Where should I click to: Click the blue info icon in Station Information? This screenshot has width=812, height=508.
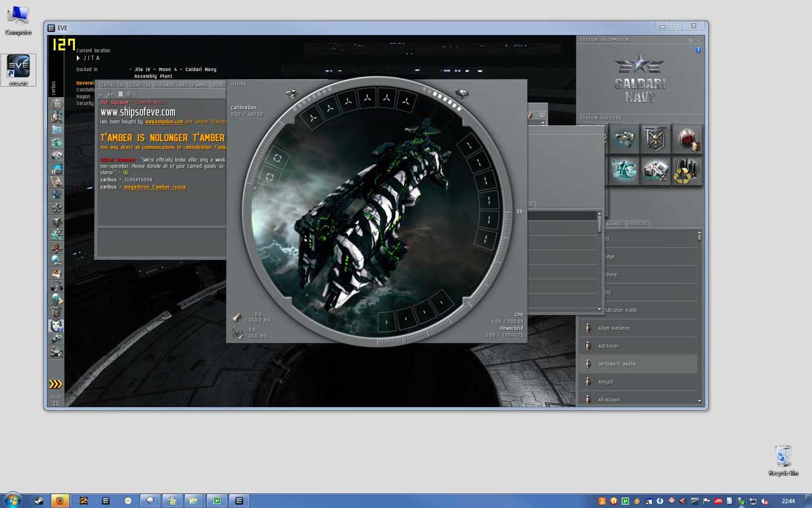pos(698,50)
